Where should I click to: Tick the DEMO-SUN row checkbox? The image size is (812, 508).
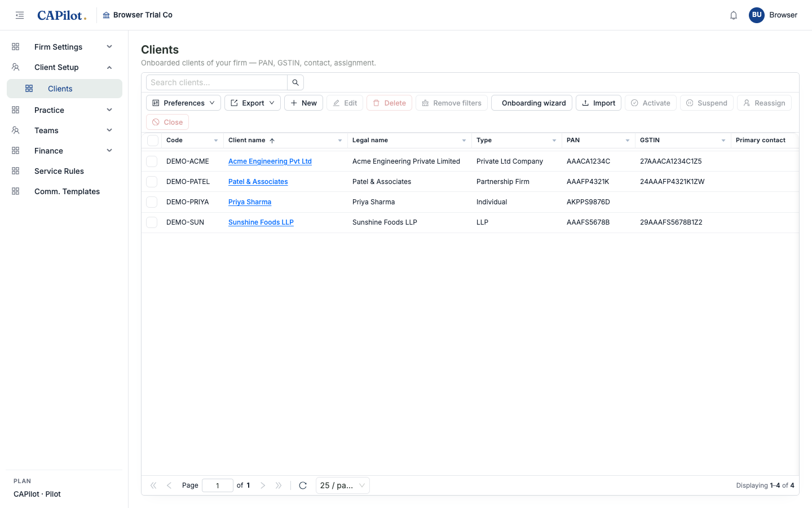click(152, 222)
